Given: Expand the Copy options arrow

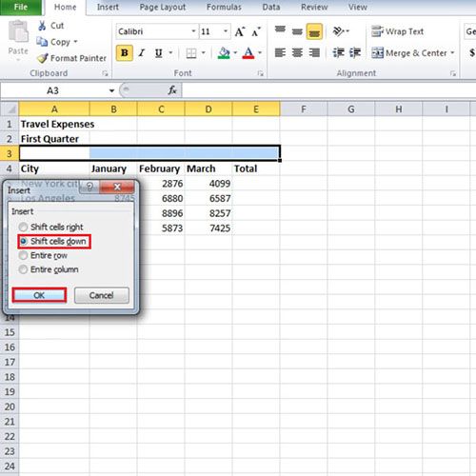Looking at the screenshot, I should pyautogui.click(x=75, y=42).
